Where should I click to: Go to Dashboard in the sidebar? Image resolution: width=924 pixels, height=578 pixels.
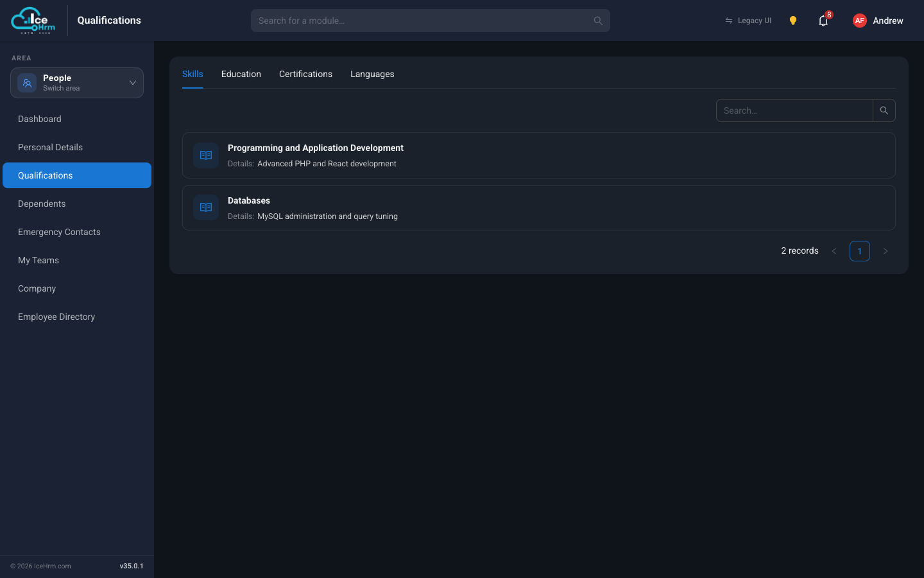tap(77, 119)
